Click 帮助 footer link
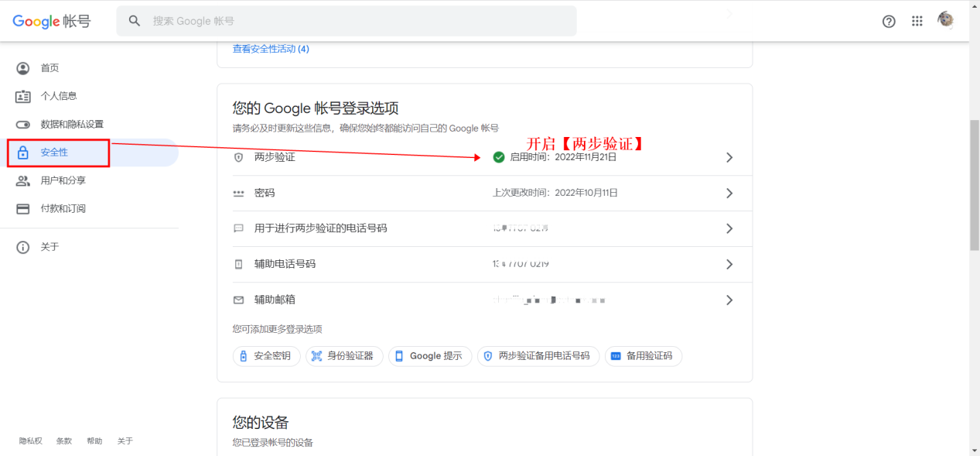 [x=94, y=441]
